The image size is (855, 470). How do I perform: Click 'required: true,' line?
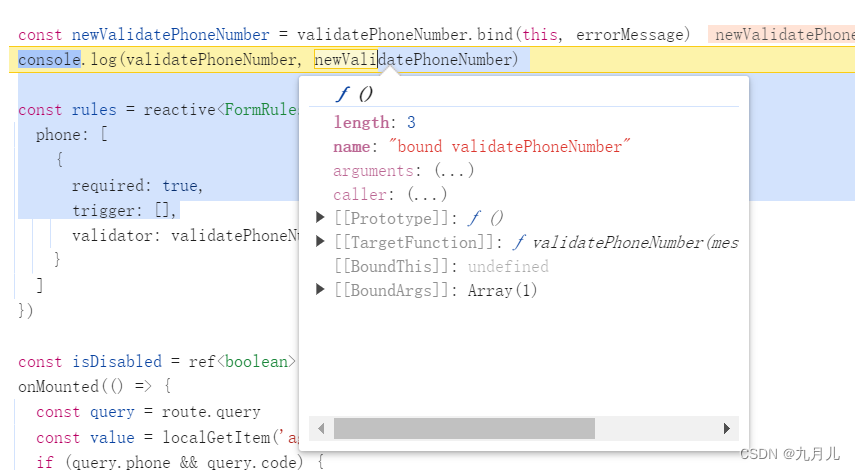tap(137, 185)
